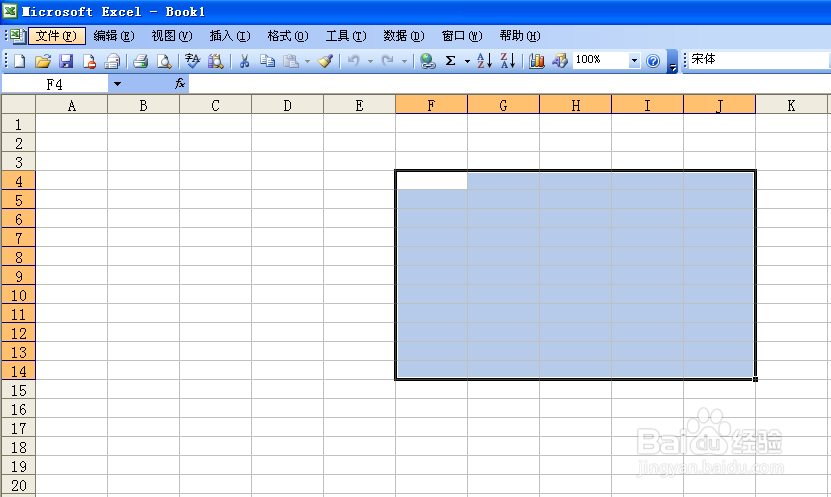Click the 宋体 font name box
The height and width of the screenshot is (497, 831).
(x=758, y=59)
